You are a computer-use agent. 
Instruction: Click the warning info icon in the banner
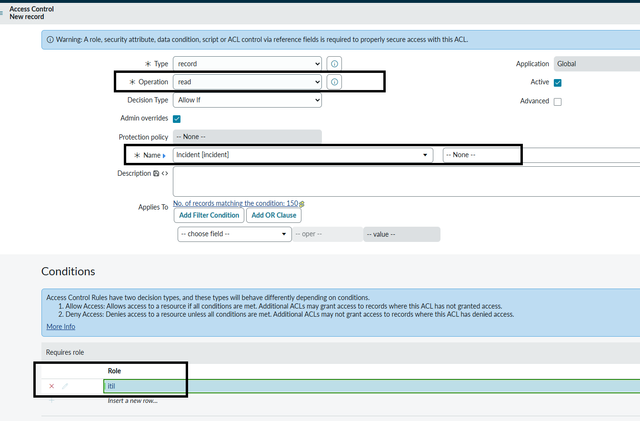click(x=50, y=40)
